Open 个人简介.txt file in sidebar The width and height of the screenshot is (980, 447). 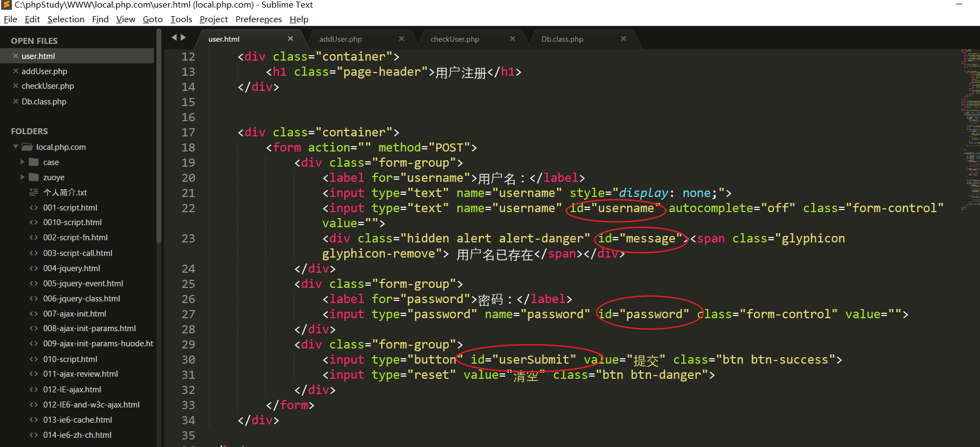[x=65, y=193]
